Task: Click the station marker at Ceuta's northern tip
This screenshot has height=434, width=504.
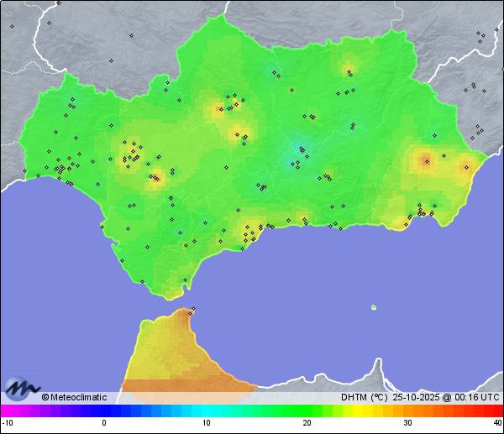Action: pos(193,310)
